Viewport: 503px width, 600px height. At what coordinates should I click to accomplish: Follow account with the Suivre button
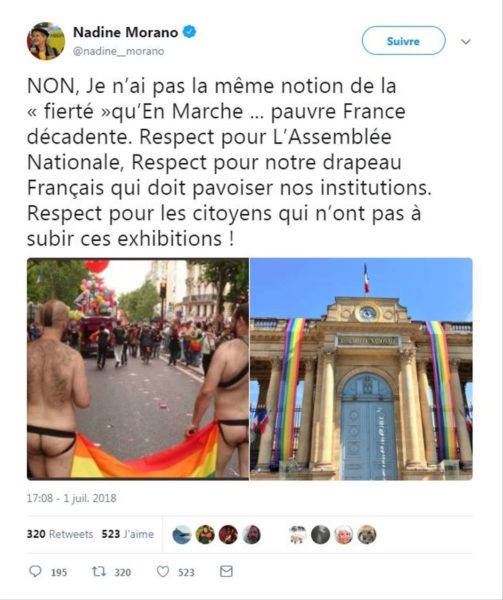[404, 41]
